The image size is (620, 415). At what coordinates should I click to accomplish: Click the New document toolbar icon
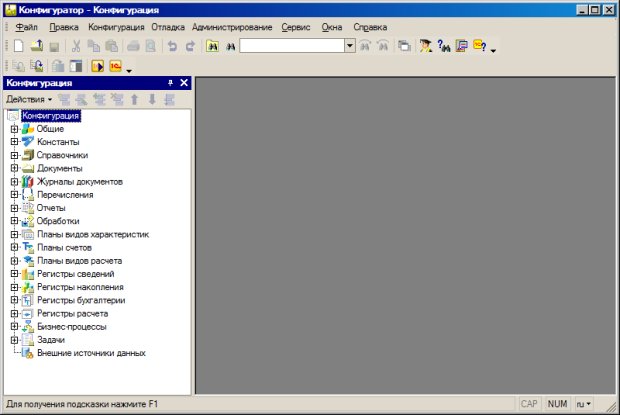coord(19,46)
